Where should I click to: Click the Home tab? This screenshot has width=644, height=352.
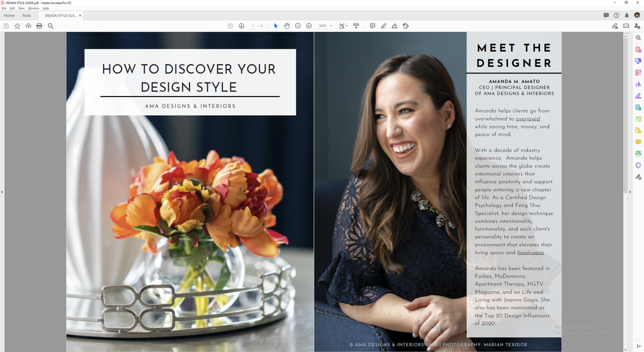pos(9,15)
